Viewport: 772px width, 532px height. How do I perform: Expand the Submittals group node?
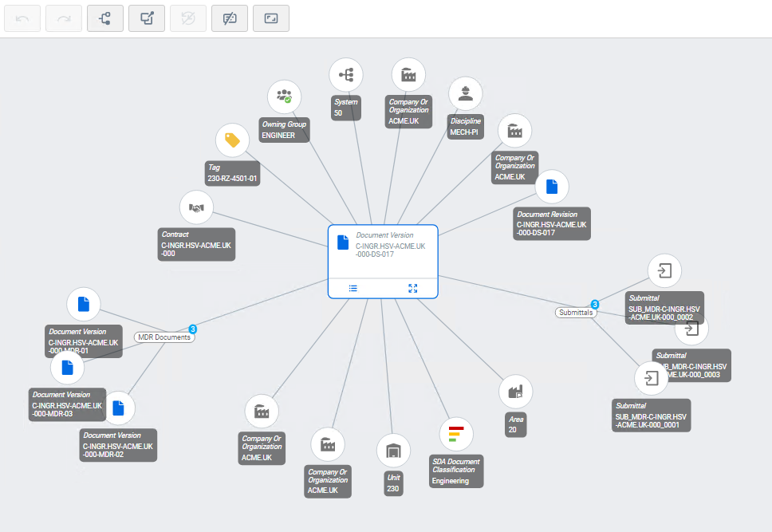[576, 313]
